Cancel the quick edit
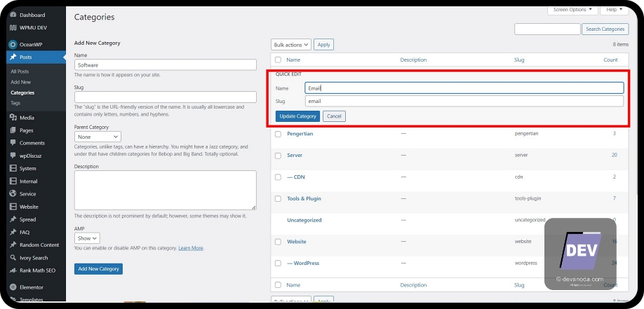644x309 pixels. pyautogui.click(x=335, y=116)
